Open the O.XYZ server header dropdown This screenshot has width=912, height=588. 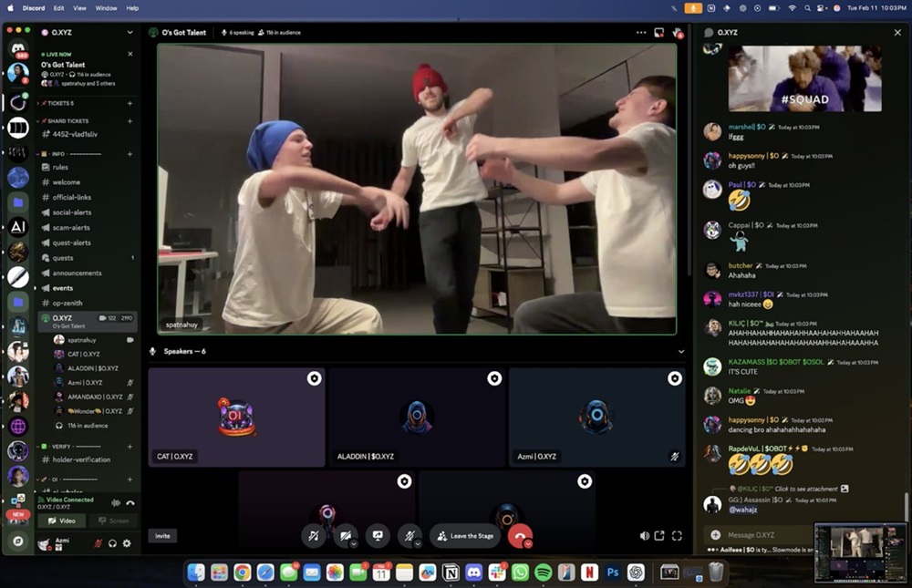130,33
